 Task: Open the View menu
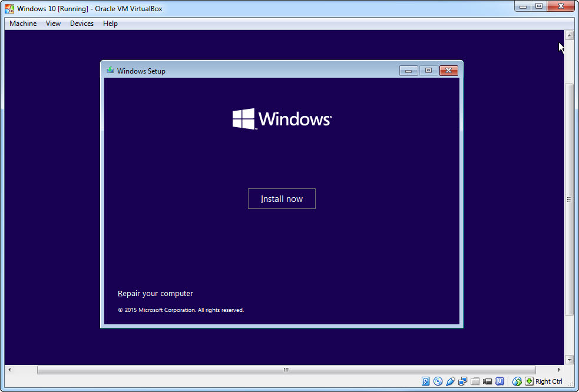53,24
